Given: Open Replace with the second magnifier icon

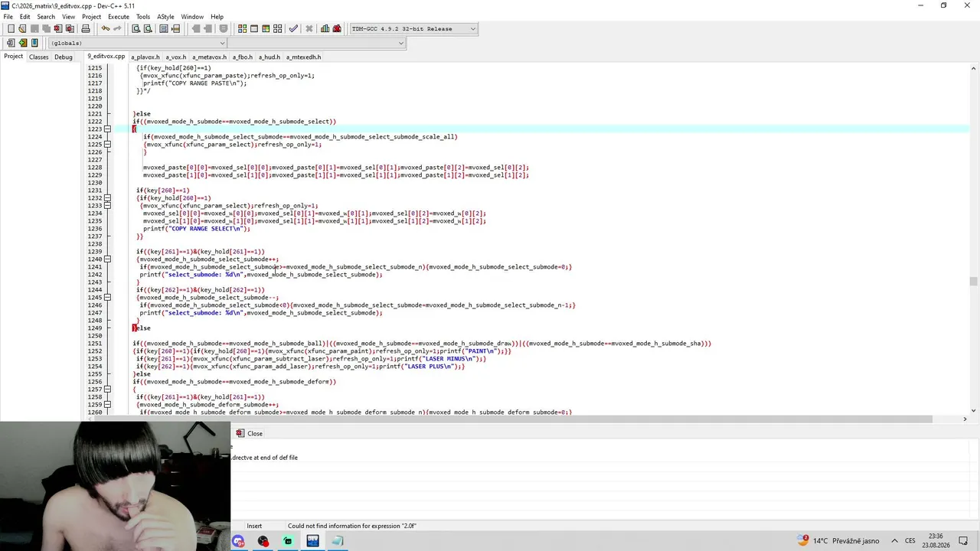Looking at the screenshot, I should click(148, 29).
